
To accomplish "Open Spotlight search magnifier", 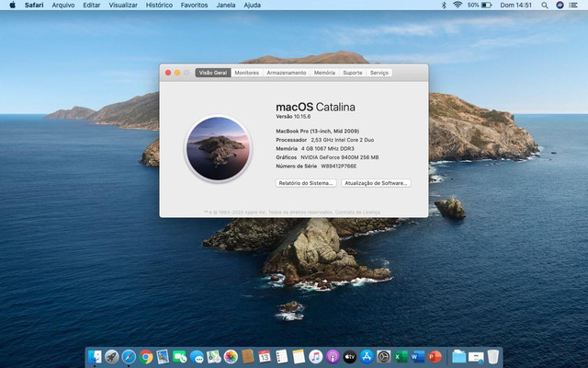I will (x=545, y=6).
